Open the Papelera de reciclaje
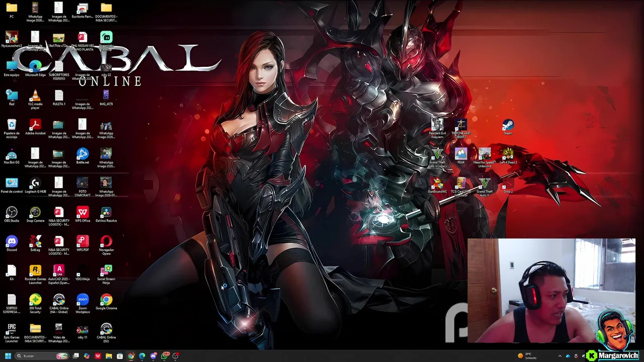 (12, 129)
